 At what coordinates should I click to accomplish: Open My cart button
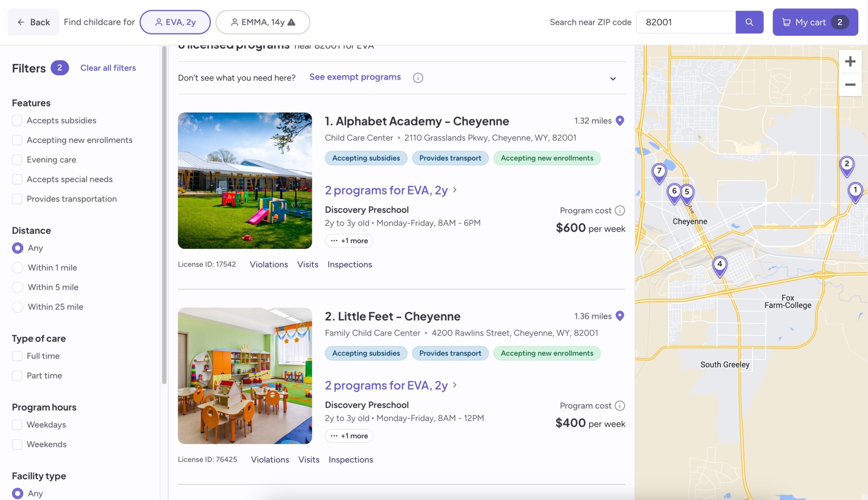click(x=815, y=22)
